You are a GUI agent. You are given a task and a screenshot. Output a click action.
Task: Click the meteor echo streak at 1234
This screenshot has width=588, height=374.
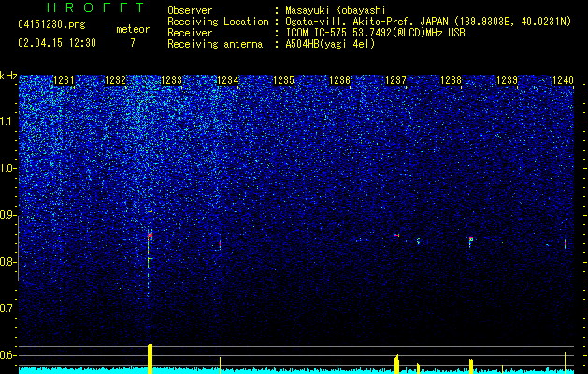click(x=220, y=244)
